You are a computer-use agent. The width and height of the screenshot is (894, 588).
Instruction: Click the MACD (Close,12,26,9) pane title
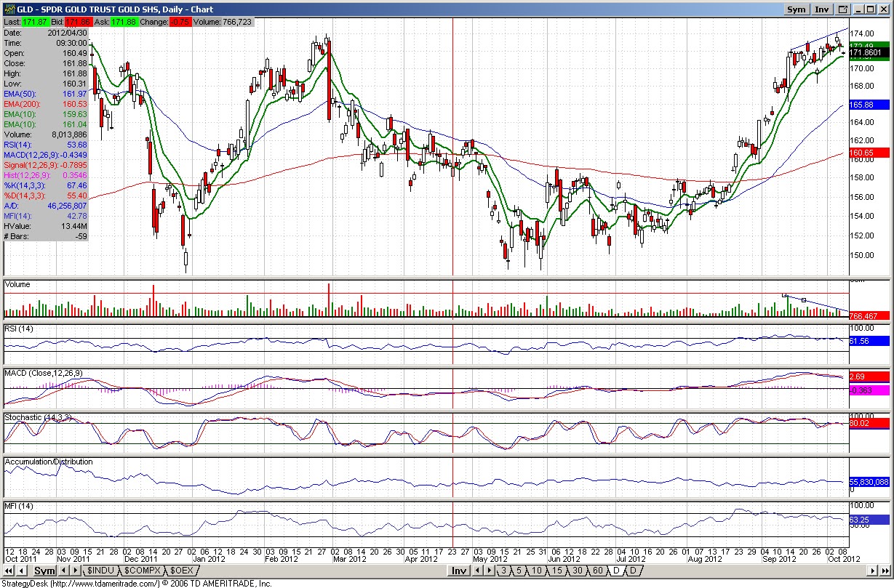click(x=44, y=373)
